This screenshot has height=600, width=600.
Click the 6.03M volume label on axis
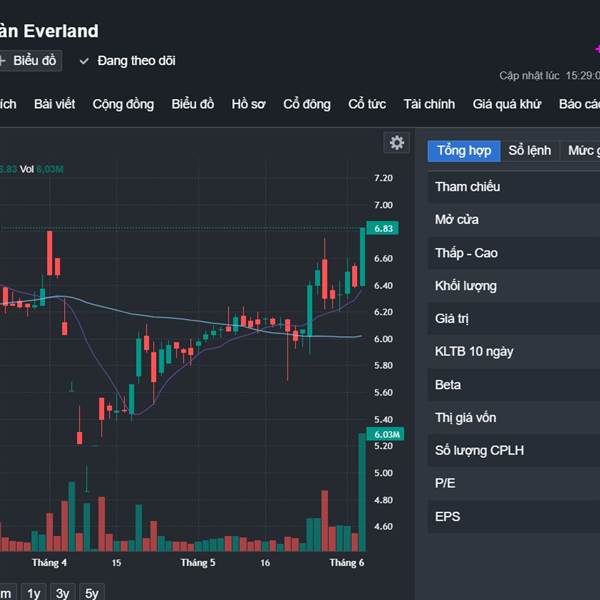pos(386,434)
